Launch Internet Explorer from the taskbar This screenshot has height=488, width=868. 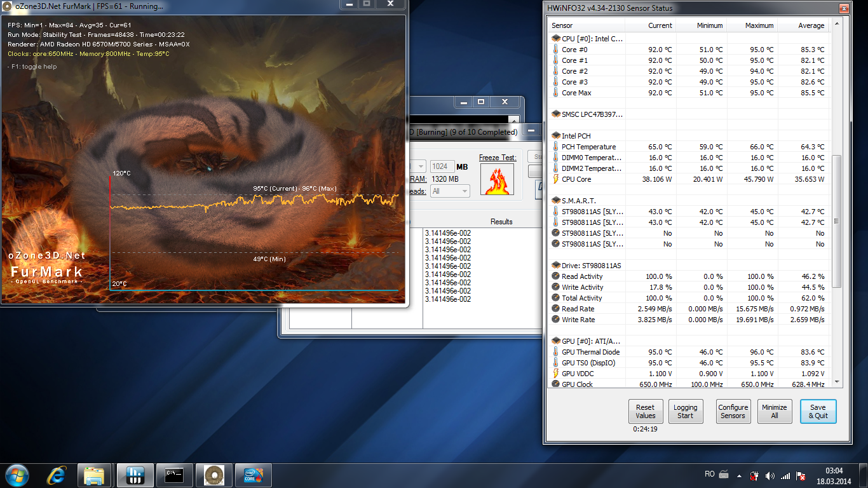57,475
